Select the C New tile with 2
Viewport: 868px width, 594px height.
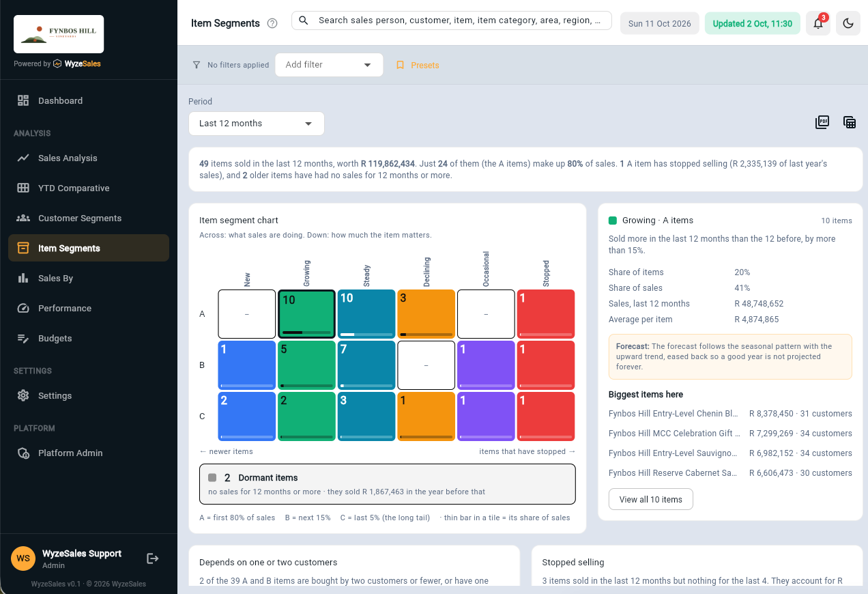(247, 416)
